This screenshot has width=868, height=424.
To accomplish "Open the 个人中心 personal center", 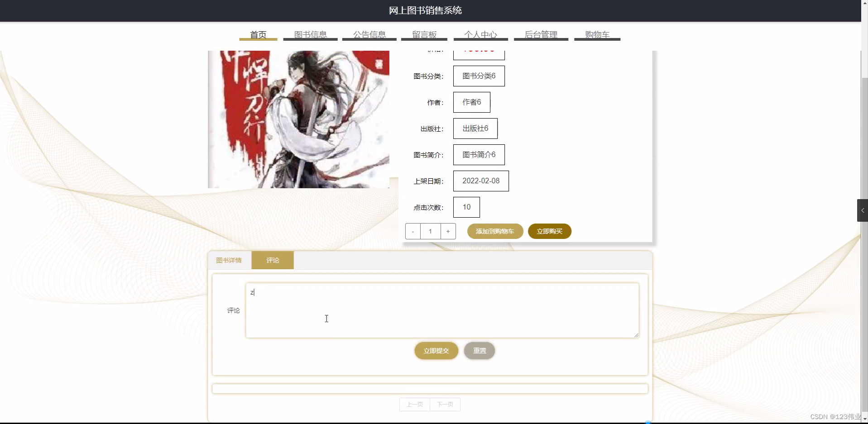I will click(x=480, y=34).
